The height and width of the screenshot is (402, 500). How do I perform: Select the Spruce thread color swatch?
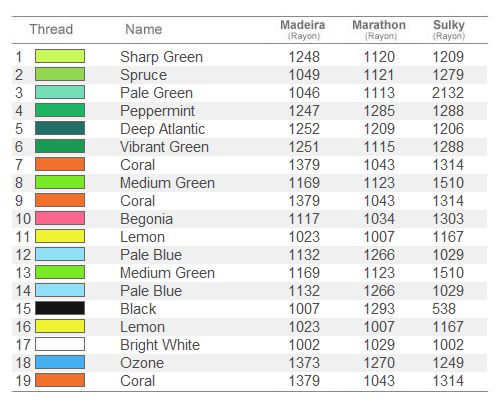click(x=60, y=74)
